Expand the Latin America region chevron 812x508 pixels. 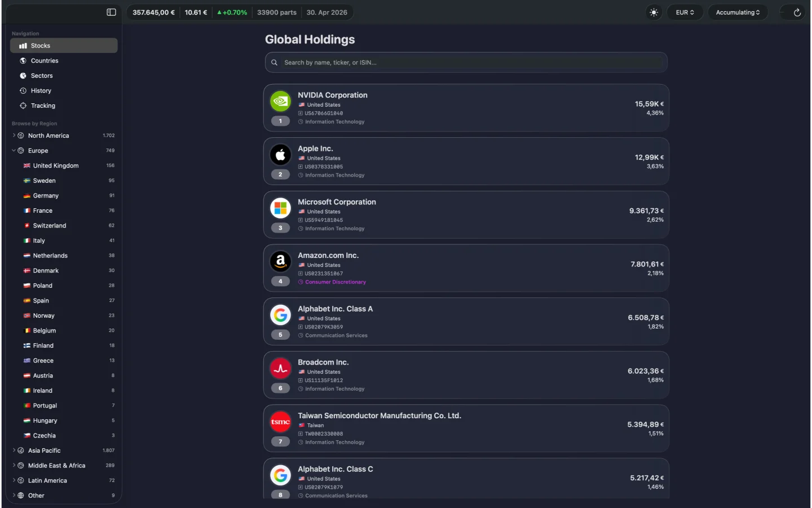(x=14, y=480)
